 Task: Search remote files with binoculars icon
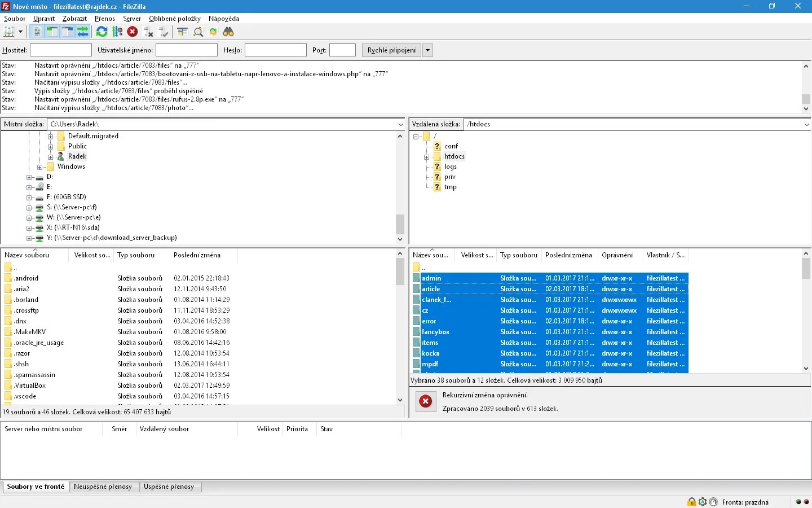[228, 32]
